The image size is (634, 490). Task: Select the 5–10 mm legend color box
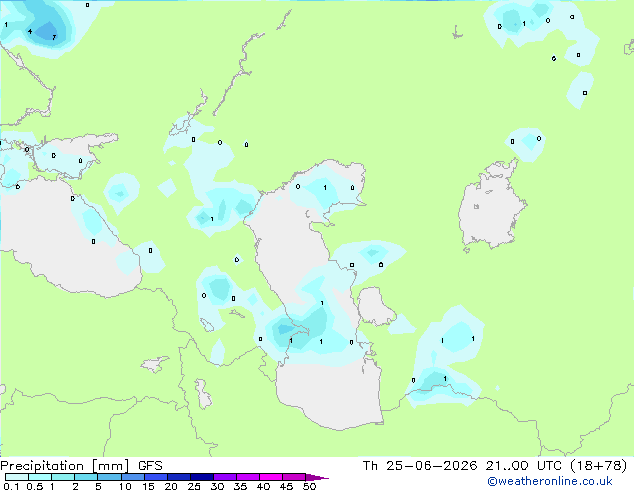pos(109,477)
